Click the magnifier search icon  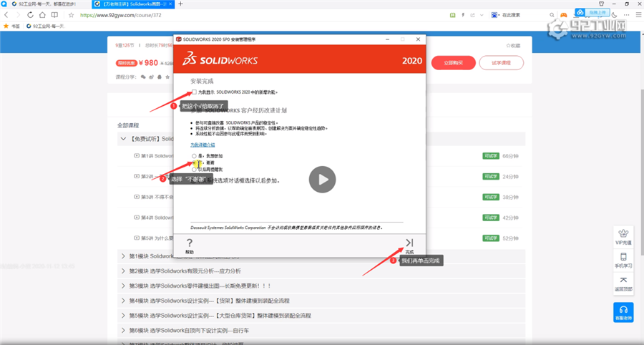coord(552,15)
